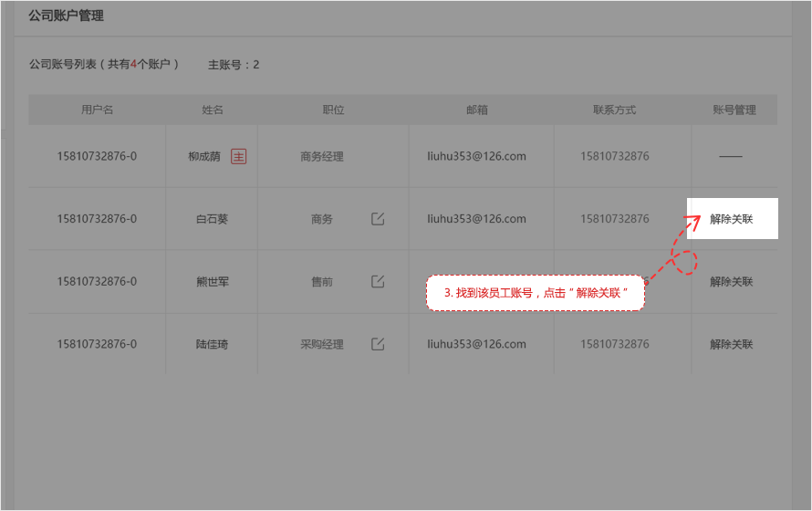Click the edit icon next to 采购经理 position

(378, 344)
